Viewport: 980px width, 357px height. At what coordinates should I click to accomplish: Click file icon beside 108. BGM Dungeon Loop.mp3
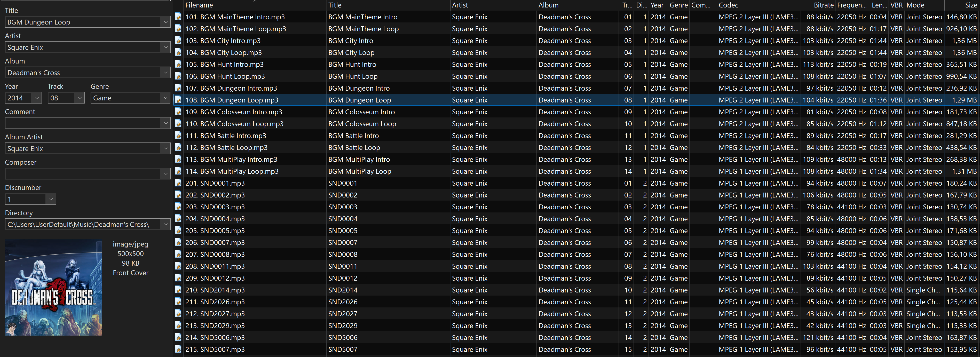coord(178,100)
